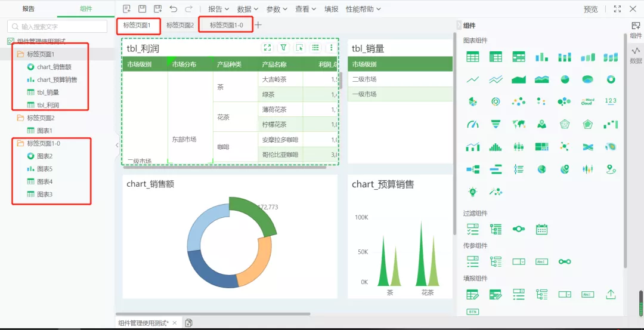The height and width of the screenshot is (330, 644).
Task: Select the candlestick K-line chart component
Action: (588, 168)
